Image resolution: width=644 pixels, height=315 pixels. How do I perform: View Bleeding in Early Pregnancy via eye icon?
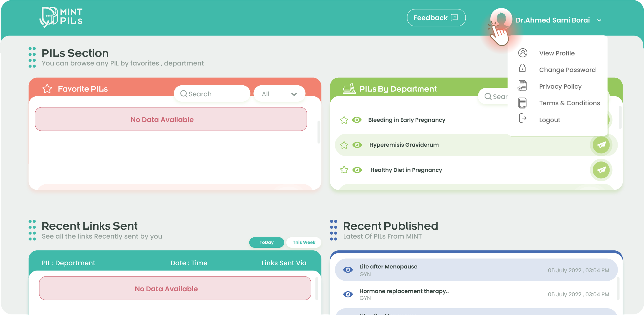tap(357, 120)
